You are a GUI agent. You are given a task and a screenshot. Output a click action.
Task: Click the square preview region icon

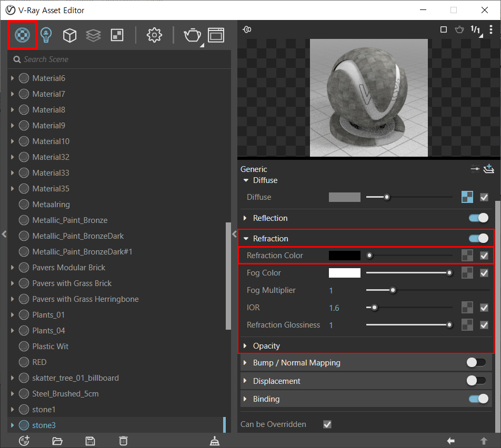[x=444, y=29]
